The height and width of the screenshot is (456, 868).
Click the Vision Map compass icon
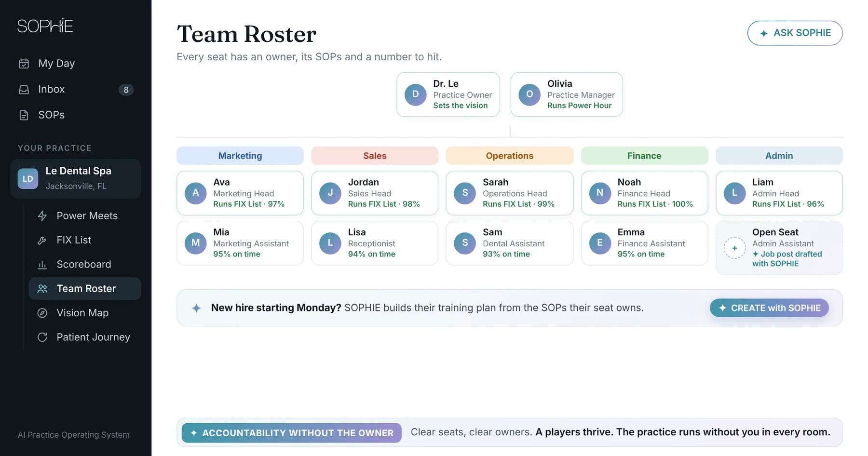(x=42, y=313)
